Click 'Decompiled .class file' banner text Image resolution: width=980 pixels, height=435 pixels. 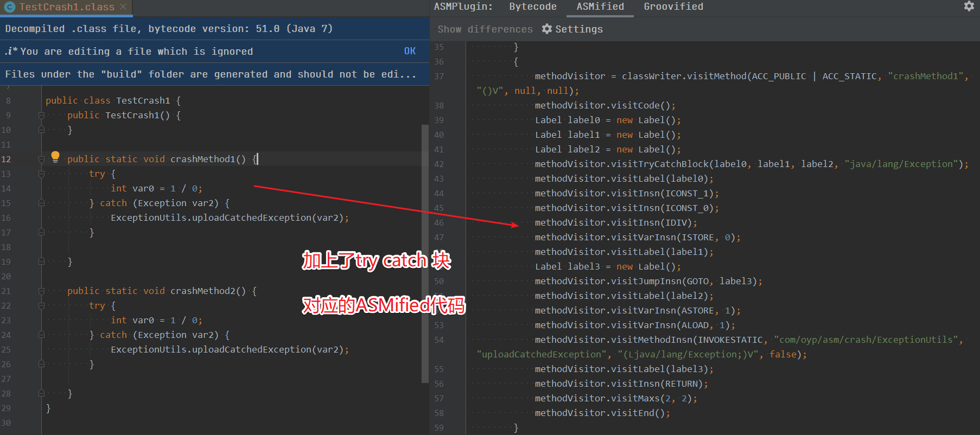click(x=169, y=29)
